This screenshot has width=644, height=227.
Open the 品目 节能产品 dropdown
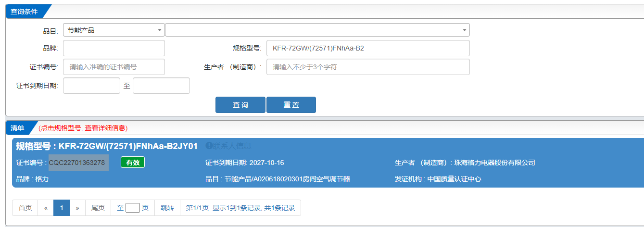(114, 30)
